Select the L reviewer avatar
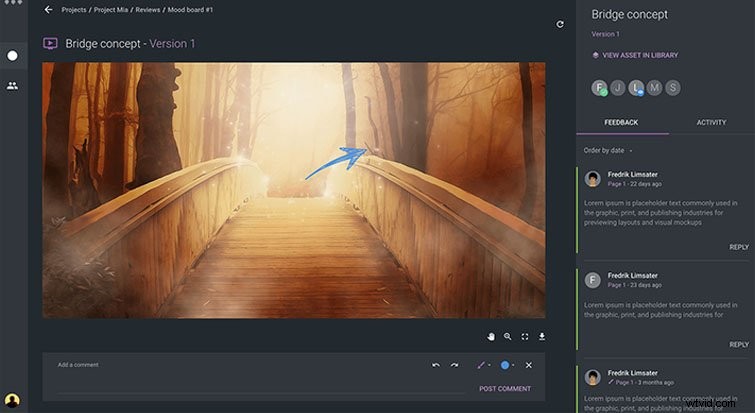Screen dimensions: 755x413 (x=636, y=88)
